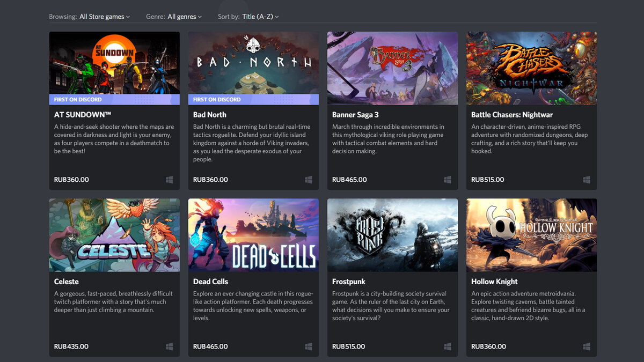Click Bad North price RUB360.00
This screenshot has height=362, width=644.
[x=210, y=180]
